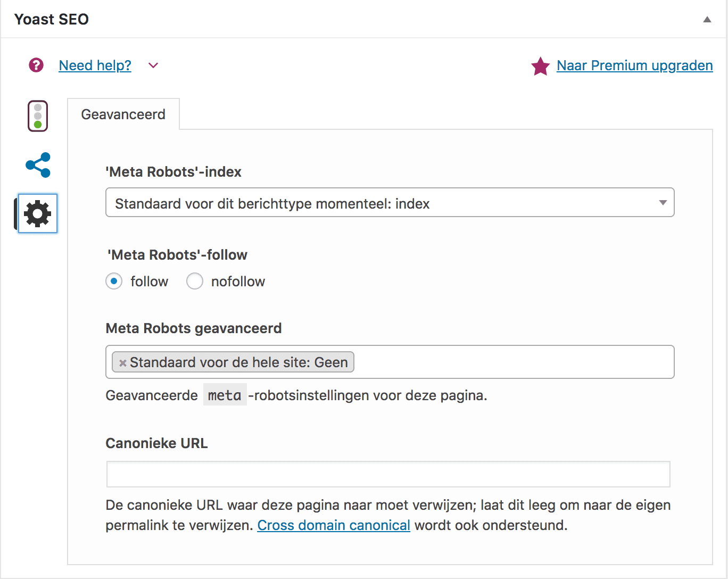The width and height of the screenshot is (728, 579).
Task: Remove the 'Standaard voor de hele site' tag
Action: tap(123, 363)
